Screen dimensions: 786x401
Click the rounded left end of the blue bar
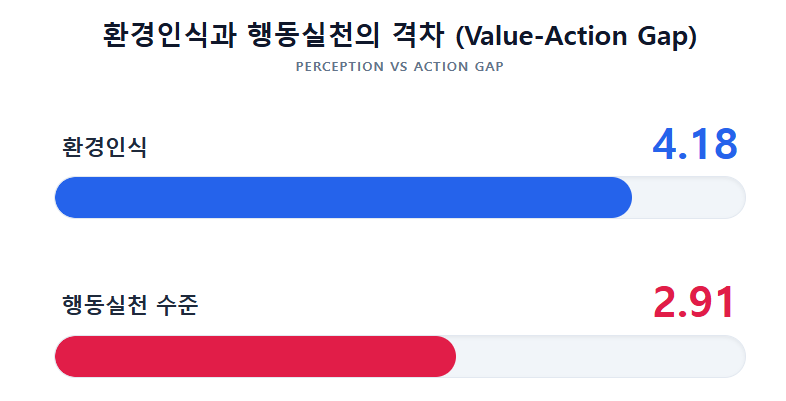point(66,197)
